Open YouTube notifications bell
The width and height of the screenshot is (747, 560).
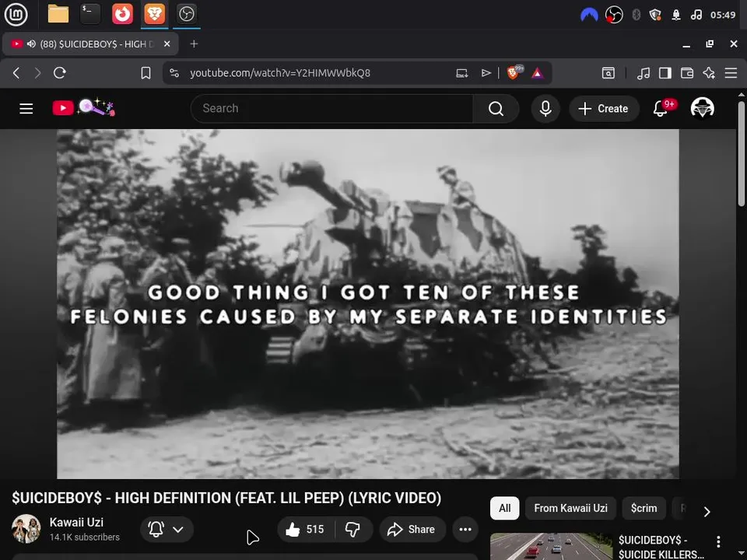(x=662, y=108)
